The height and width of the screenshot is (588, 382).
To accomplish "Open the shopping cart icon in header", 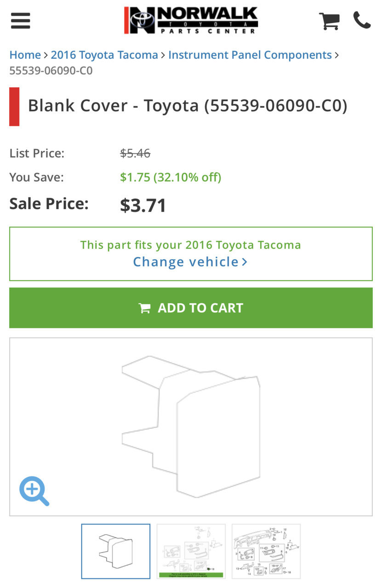I will click(329, 21).
